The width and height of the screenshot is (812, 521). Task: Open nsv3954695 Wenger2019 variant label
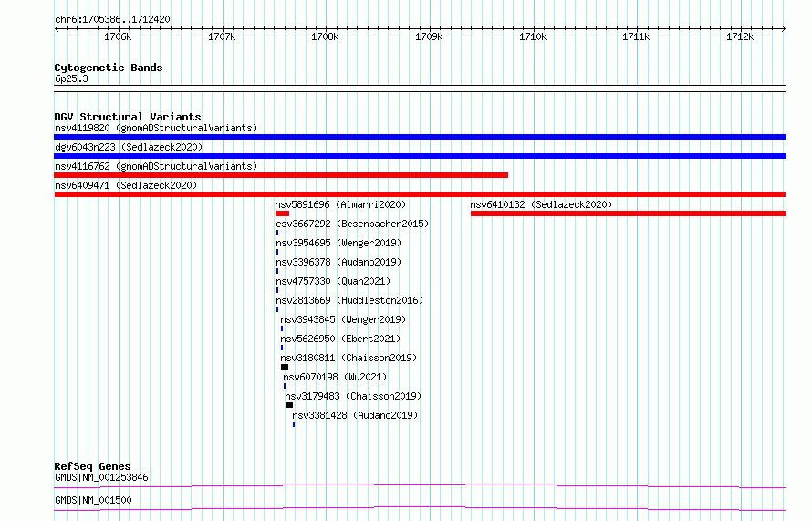pos(338,243)
